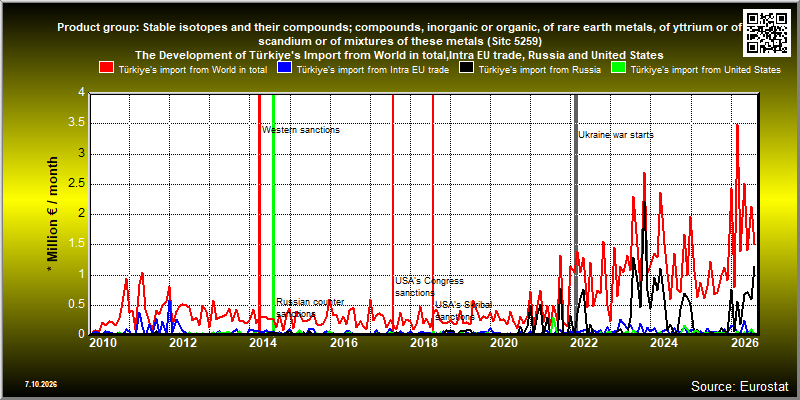800x400 pixels.
Task: Click the blue Intra EU trade legend swatch
Action: coord(284,68)
